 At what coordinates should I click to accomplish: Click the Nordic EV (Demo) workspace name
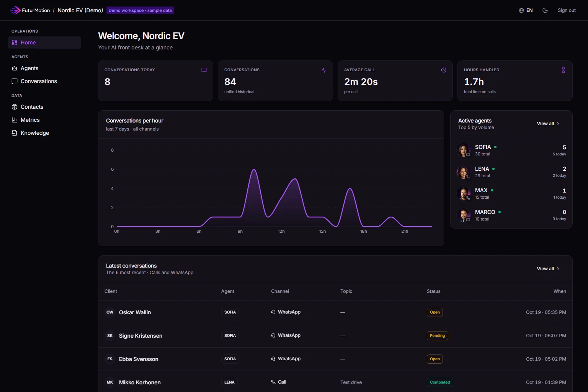80,10
